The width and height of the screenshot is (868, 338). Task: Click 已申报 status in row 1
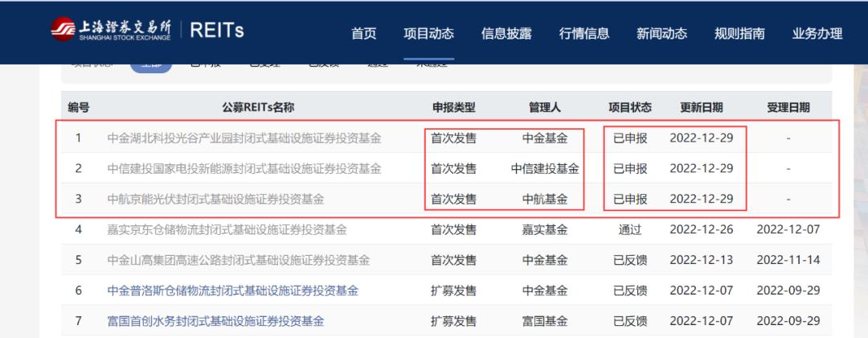pyautogui.click(x=630, y=138)
